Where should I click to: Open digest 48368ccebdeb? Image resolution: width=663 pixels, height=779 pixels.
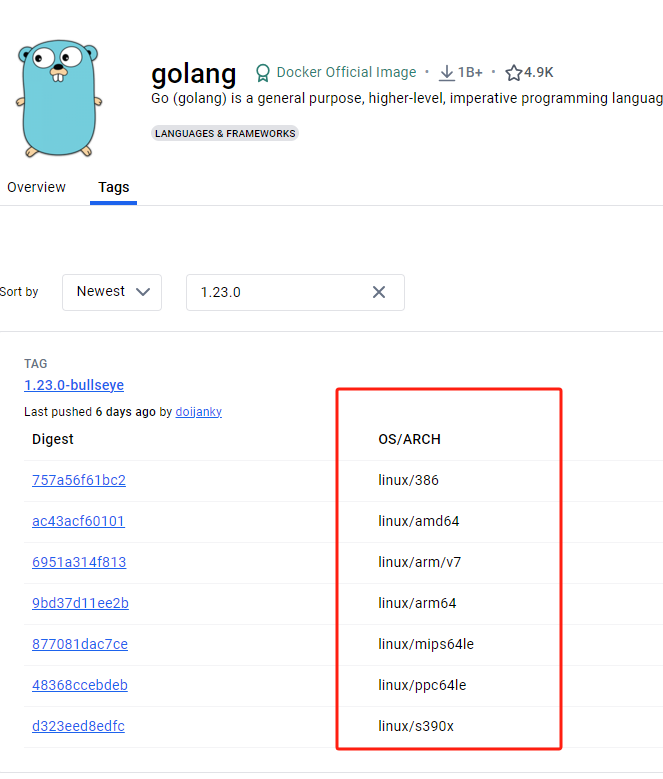[80, 685]
